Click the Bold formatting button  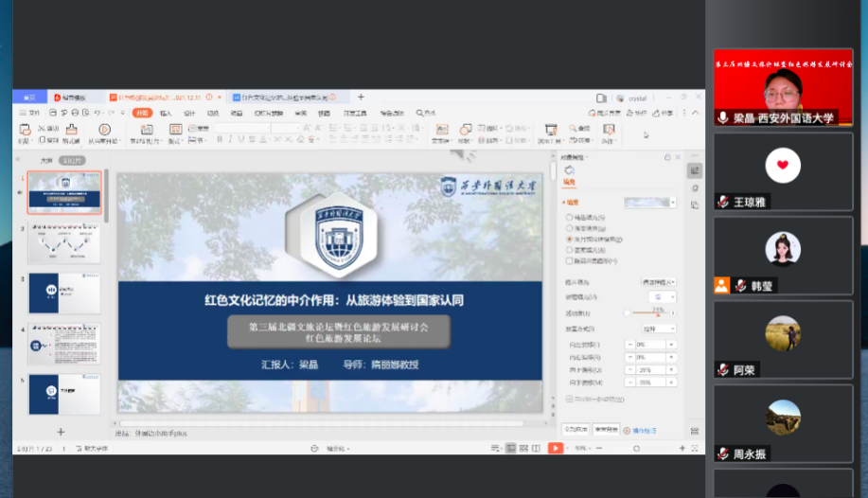coord(218,139)
